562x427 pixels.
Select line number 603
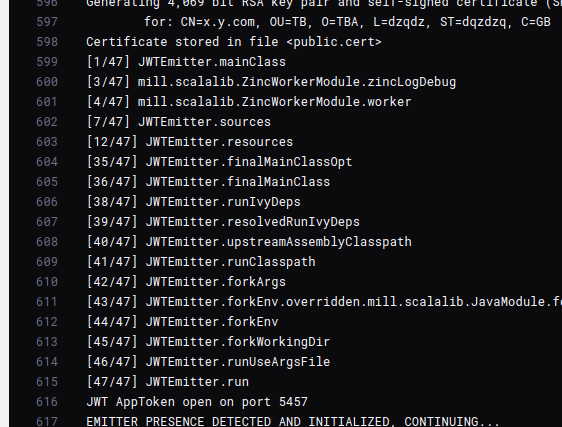point(47,142)
